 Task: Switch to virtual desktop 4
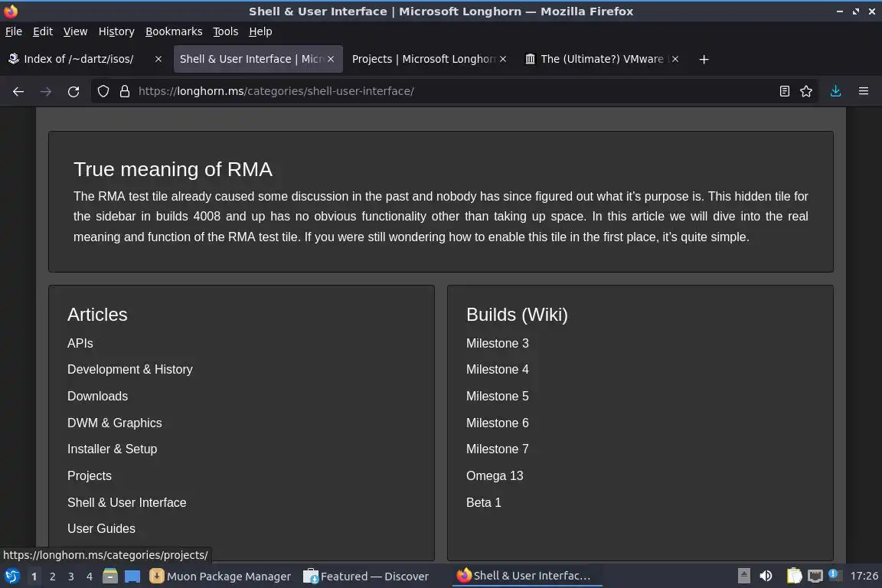(89, 577)
